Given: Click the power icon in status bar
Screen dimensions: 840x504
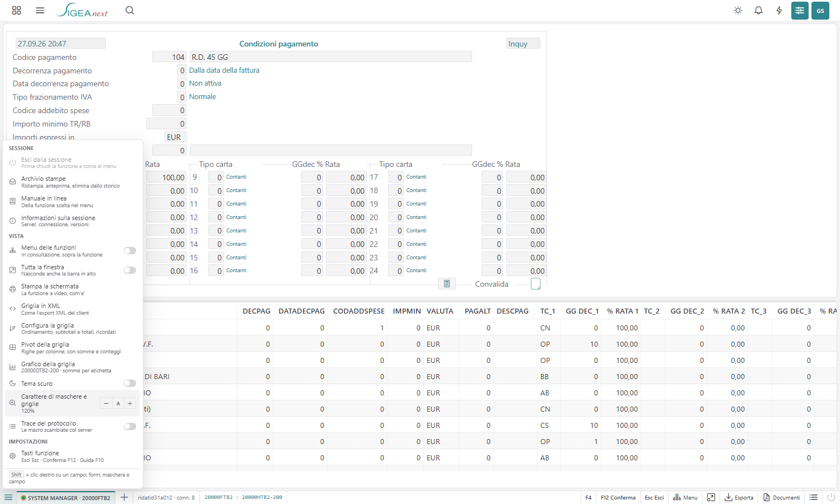Looking at the screenshot, I should (x=831, y=497).
